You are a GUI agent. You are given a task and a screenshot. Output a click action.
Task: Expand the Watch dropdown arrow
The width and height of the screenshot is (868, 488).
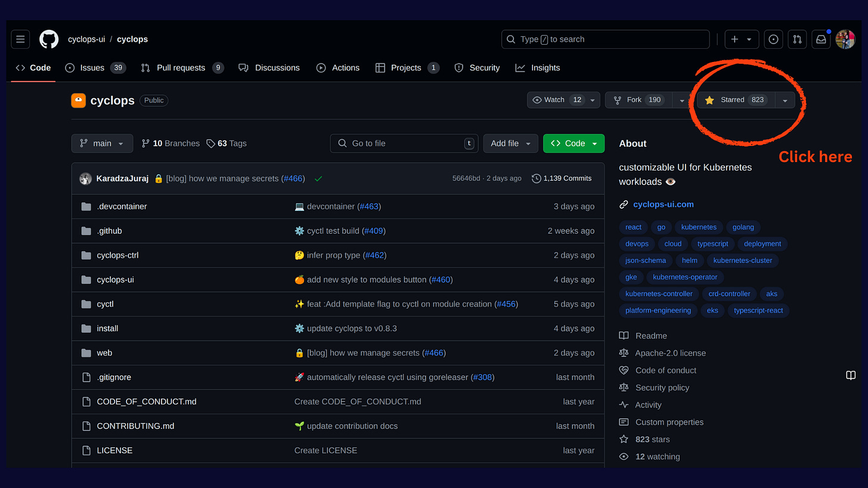pos(593,100)
